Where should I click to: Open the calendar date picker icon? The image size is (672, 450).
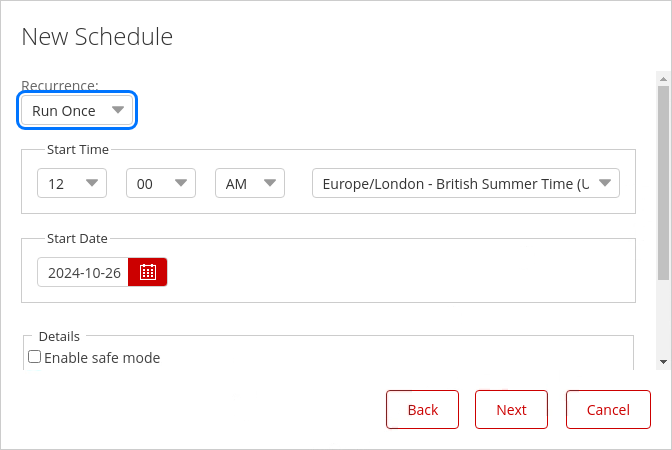point(148,272)
